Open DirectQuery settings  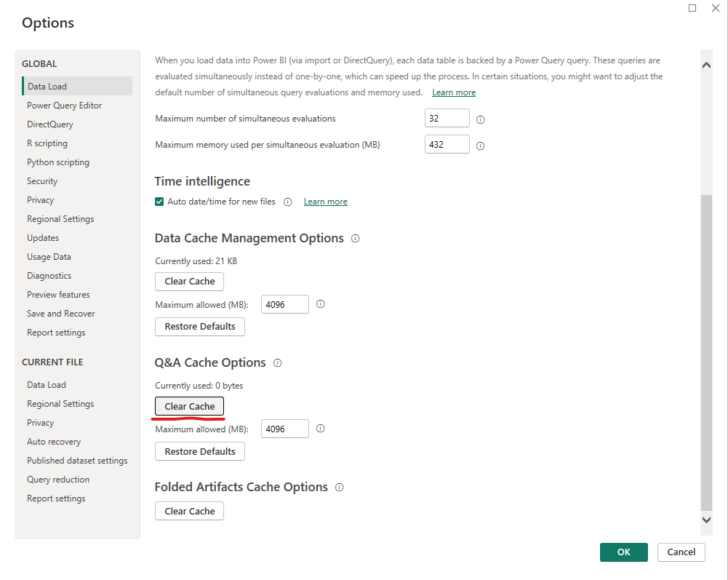49,124
